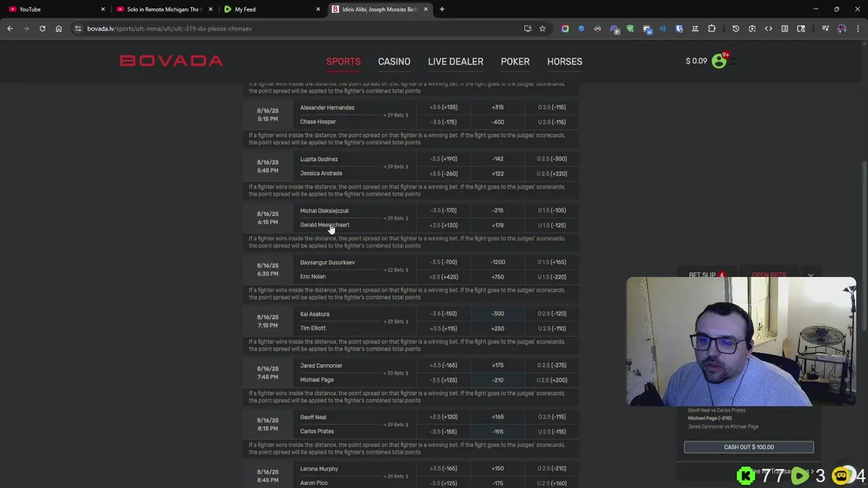Viewport: 868px width, 488px height.
Task: Open the Bovada account profile icon
Action: 719,61
